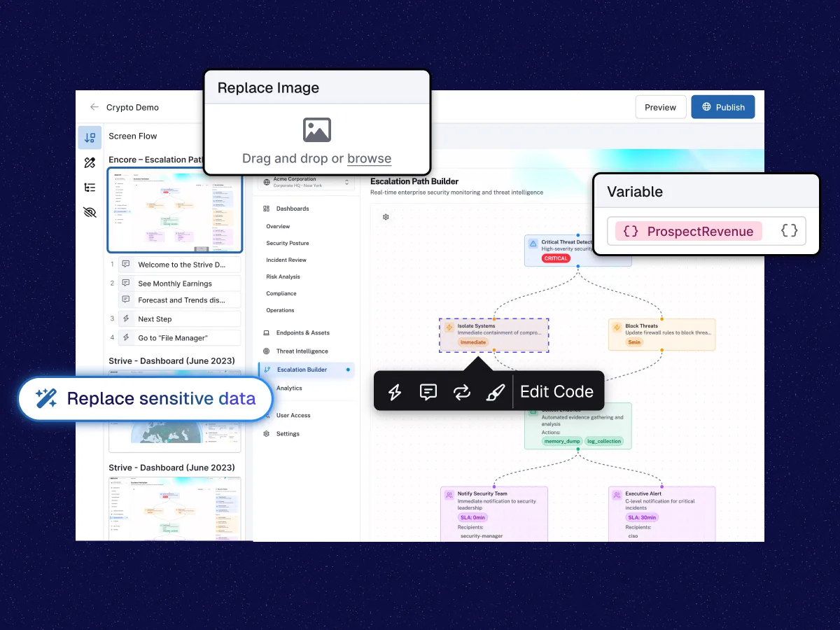Go back with the arrow beside Crypto Demo
The image size is (840, 630).
point(94,107)
